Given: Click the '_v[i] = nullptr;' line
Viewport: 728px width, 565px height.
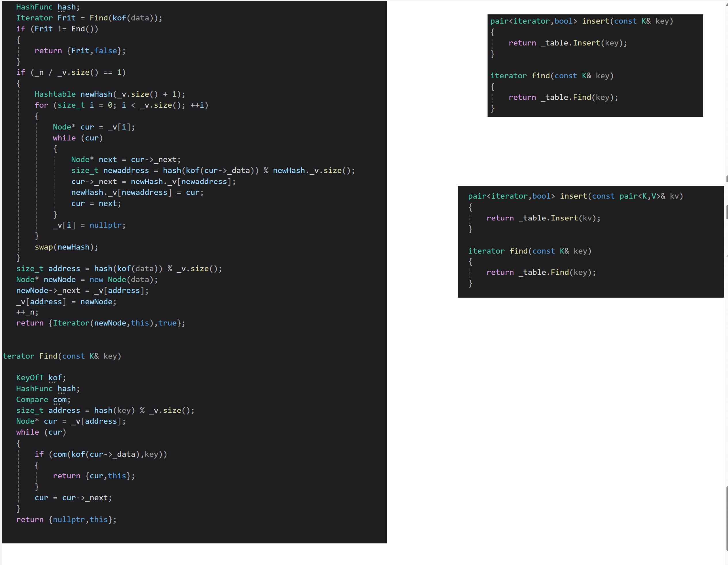Looking at the screenshot, I should pyautogui.click(x=89, y=225).
